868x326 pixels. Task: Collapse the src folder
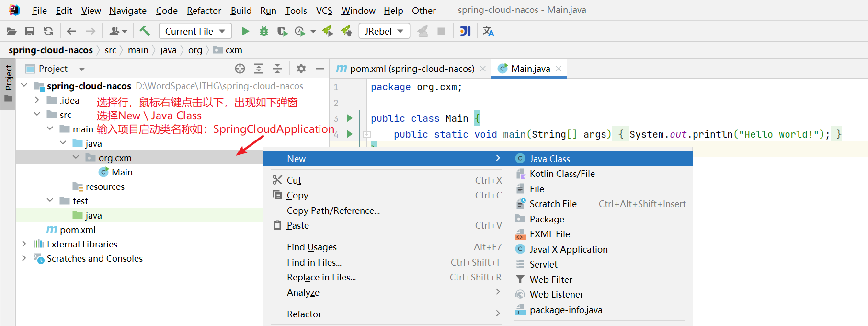[x=37, y=114]
